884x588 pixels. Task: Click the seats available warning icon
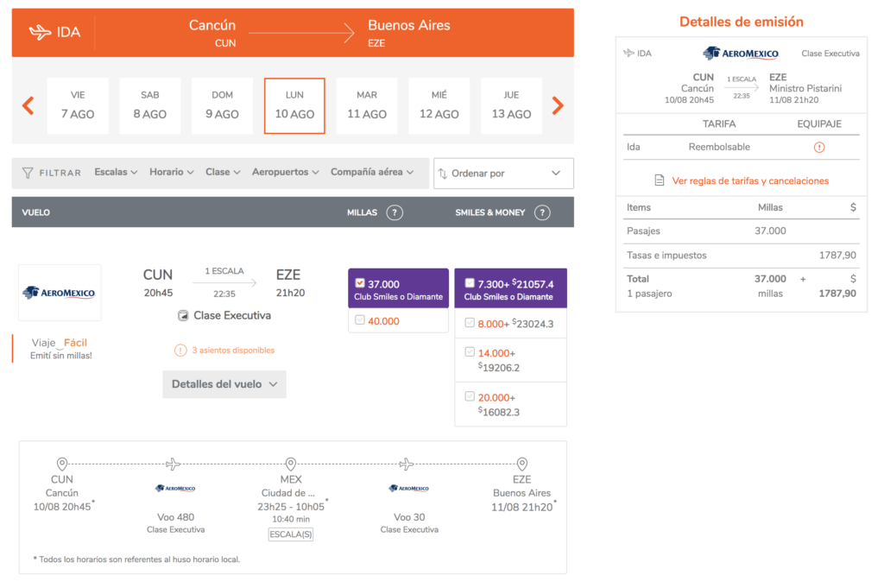(x=180, y=351)
